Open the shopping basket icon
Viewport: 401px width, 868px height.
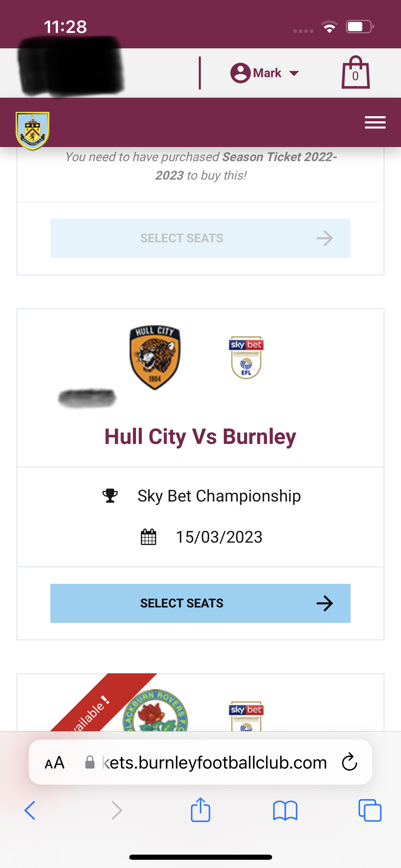point(355,73)
